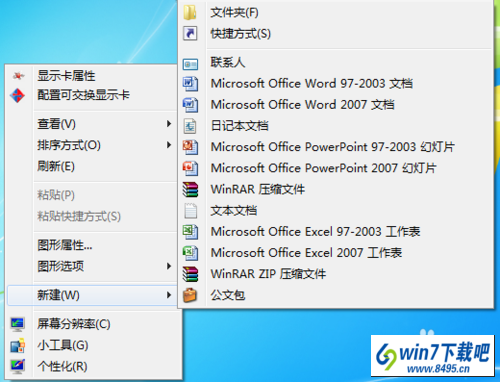Image resolution: width=500 pixels, height=382 pixels.
Task: Create a new 日记本文档
Action: coord(239,126)
